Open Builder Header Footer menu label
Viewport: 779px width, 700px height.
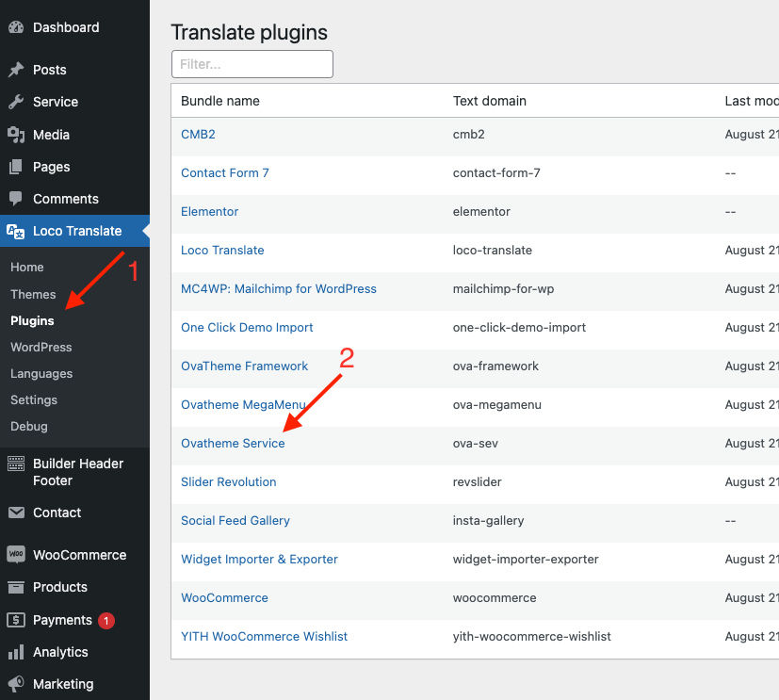click(78, 472)
